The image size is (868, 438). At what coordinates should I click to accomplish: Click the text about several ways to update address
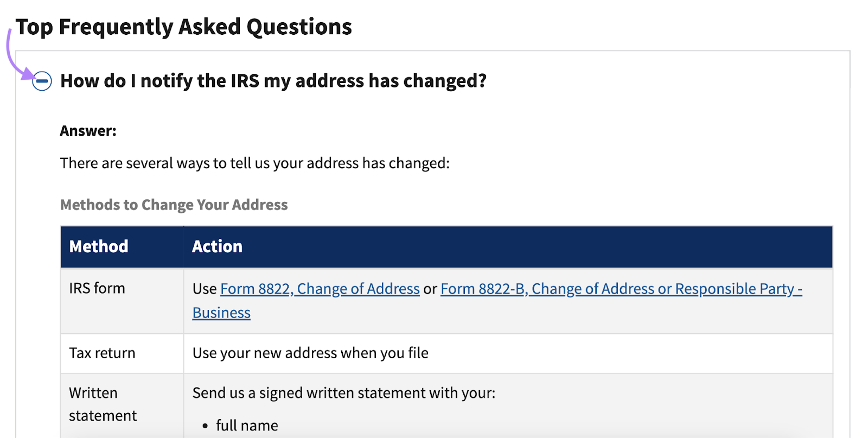point(254,163)
